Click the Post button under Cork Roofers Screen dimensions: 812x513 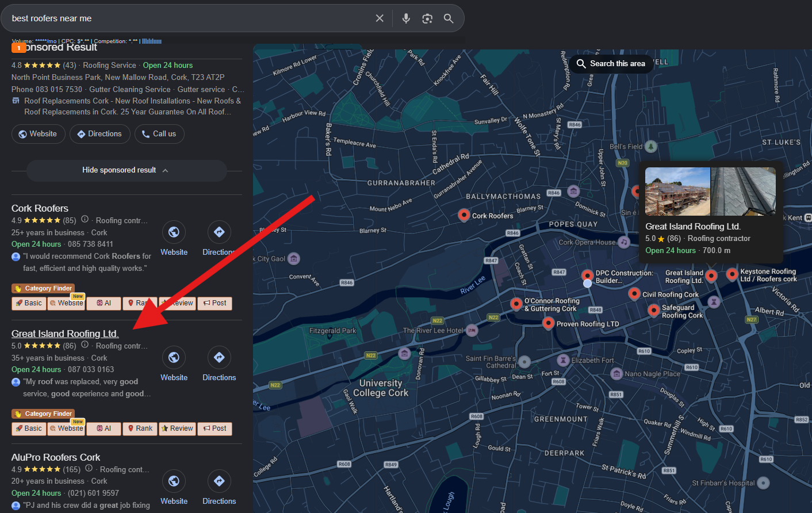[x=215, y=303]
